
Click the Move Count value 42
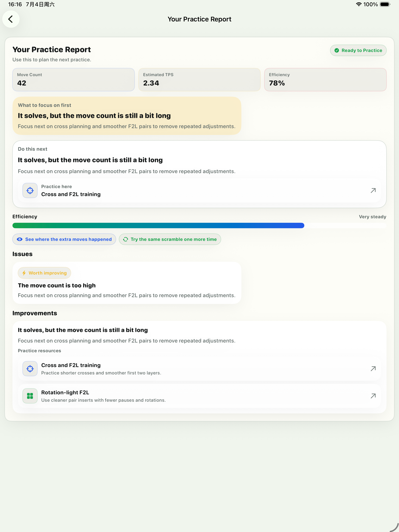point(22,83)
